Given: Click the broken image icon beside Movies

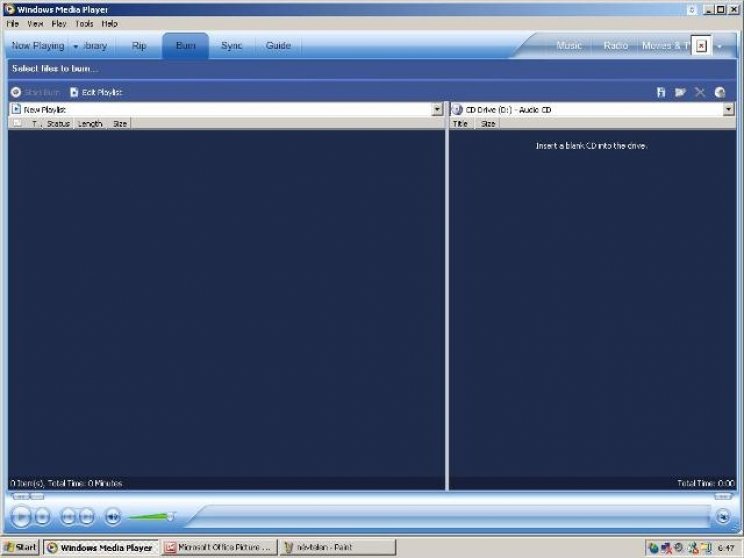Looking at the screenshot, I should [x=701, y=46].
